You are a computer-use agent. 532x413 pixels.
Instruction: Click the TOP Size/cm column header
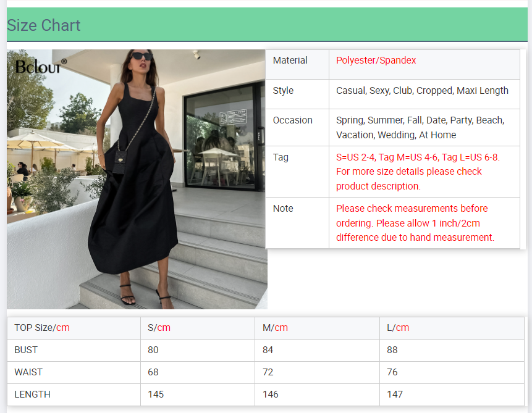(42, 328)
